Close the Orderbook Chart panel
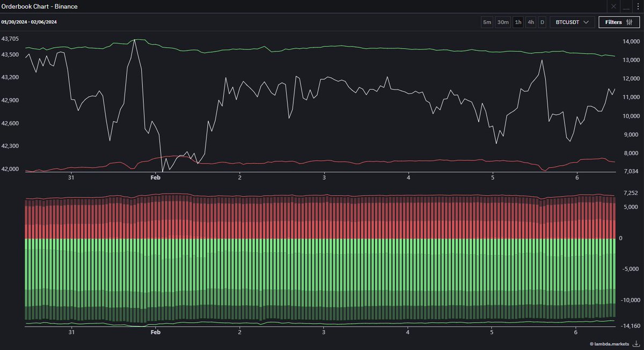644x350 pixels. click(614, 6)
